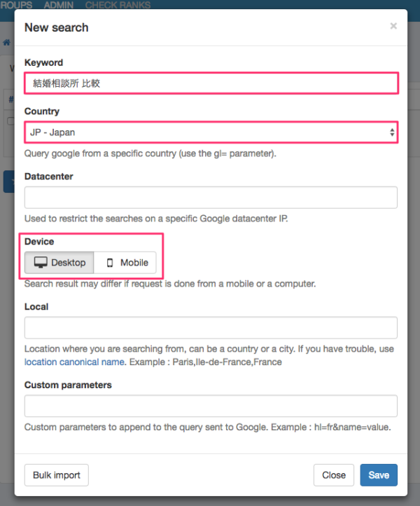Focus the Custom parameters field
420x506 pixels.
click(210, 406)
